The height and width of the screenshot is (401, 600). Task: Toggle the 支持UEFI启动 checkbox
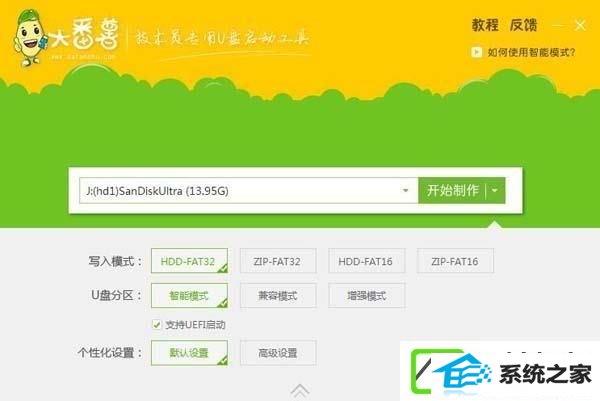(x=156, y=325)
